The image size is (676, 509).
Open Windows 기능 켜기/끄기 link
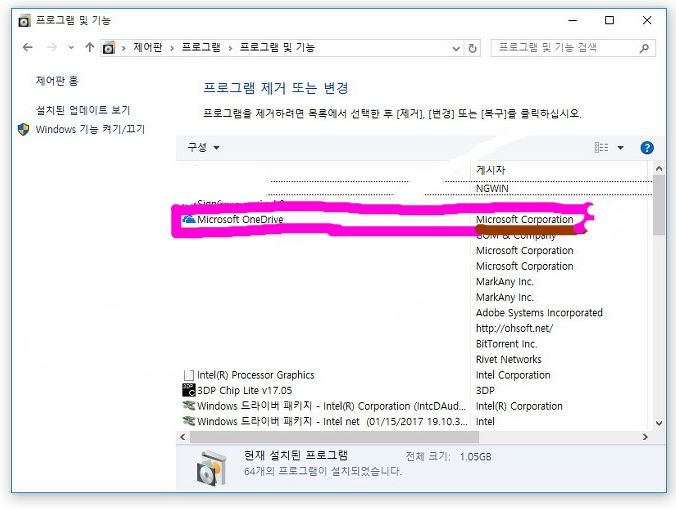90,129
